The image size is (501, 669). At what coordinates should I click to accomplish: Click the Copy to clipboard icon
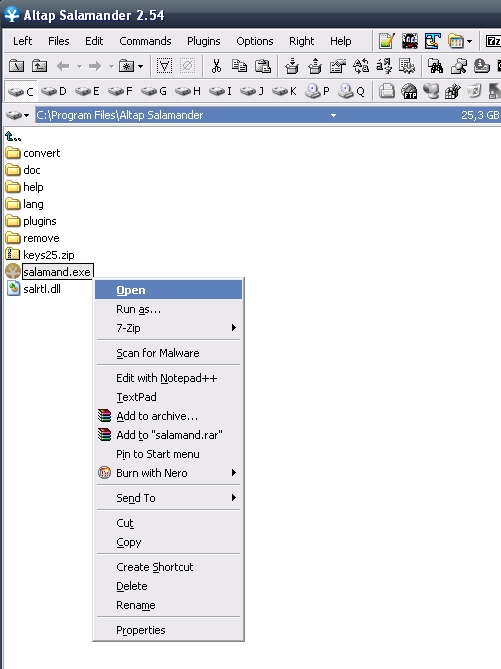239,66
